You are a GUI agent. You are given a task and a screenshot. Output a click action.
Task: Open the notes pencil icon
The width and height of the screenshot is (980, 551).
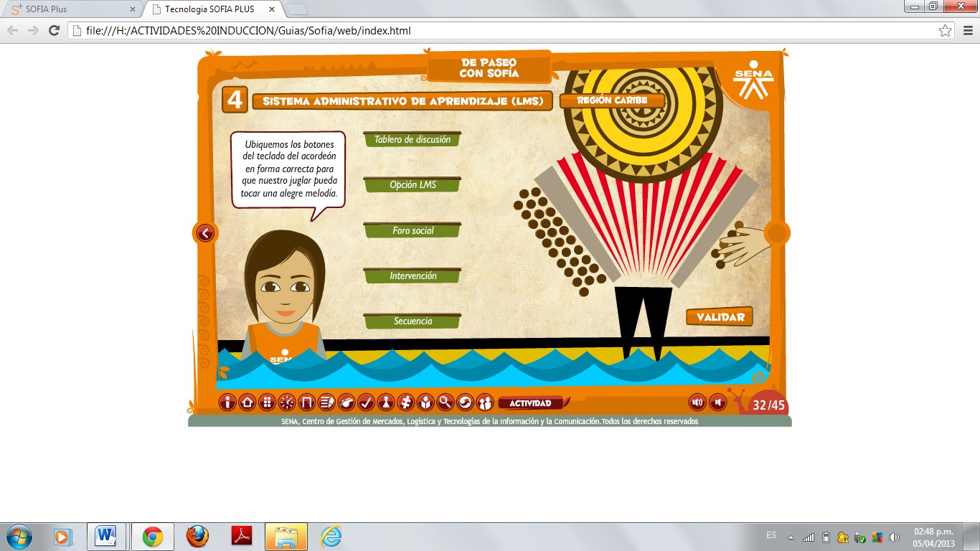(x=326, y=402)
